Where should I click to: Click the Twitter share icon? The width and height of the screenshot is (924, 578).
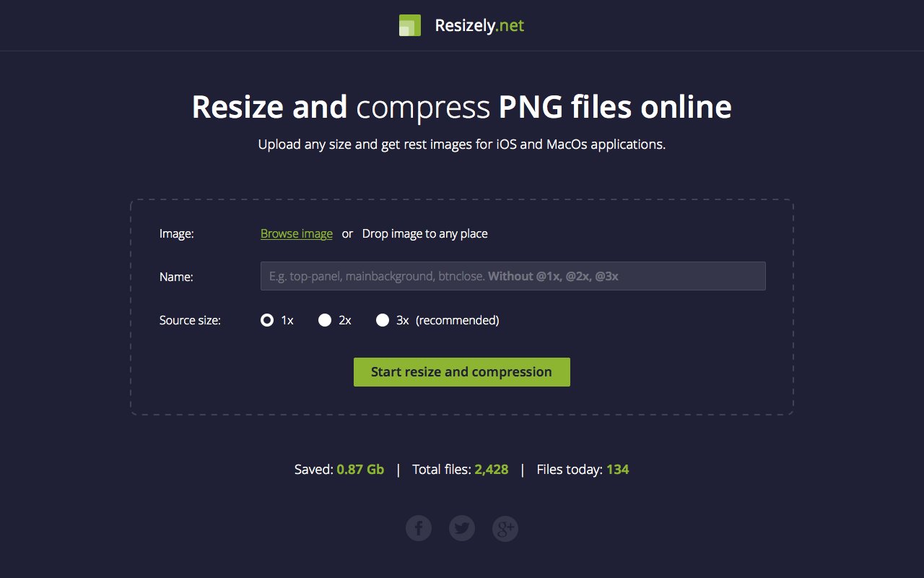pyautogui.click(x=462, y=528)
